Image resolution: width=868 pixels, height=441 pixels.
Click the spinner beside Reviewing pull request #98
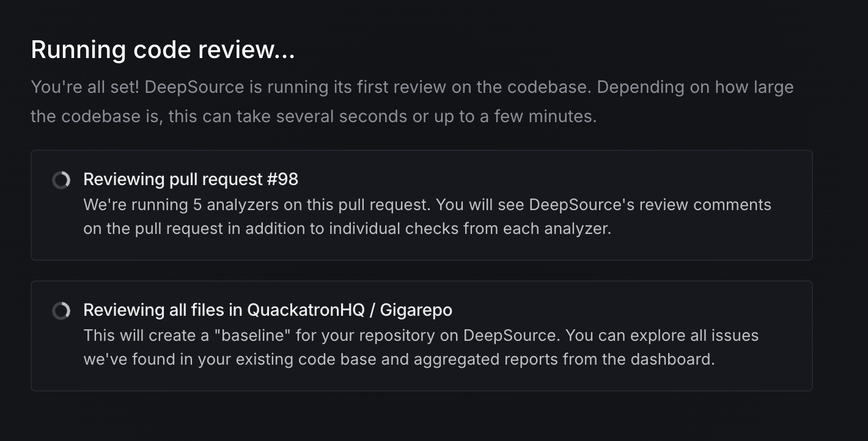pyautogui.click(x=61, y=180)
